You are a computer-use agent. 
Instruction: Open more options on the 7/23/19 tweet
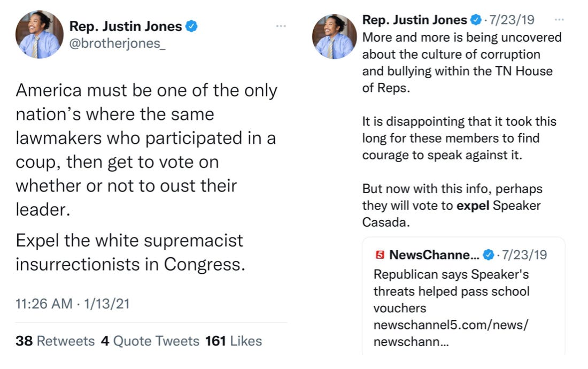pos(559,20)
